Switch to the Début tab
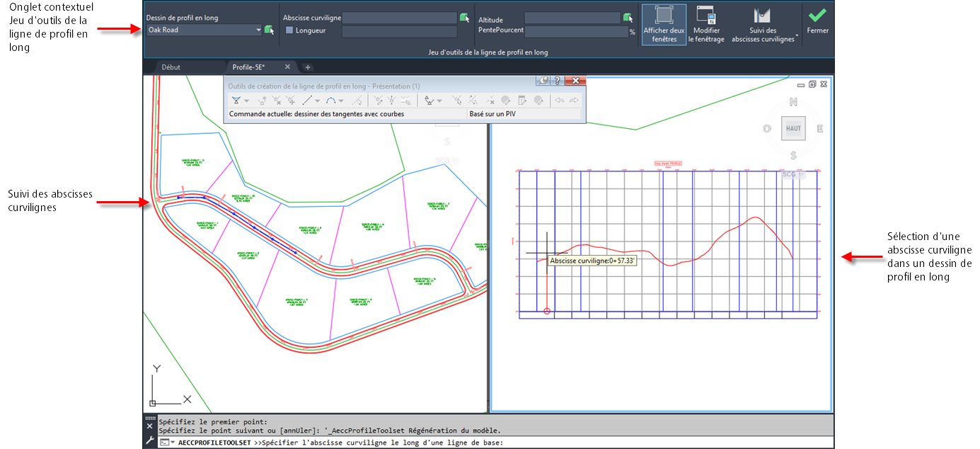This screenshot has height=449, width=980. click(x=171, y=67)
